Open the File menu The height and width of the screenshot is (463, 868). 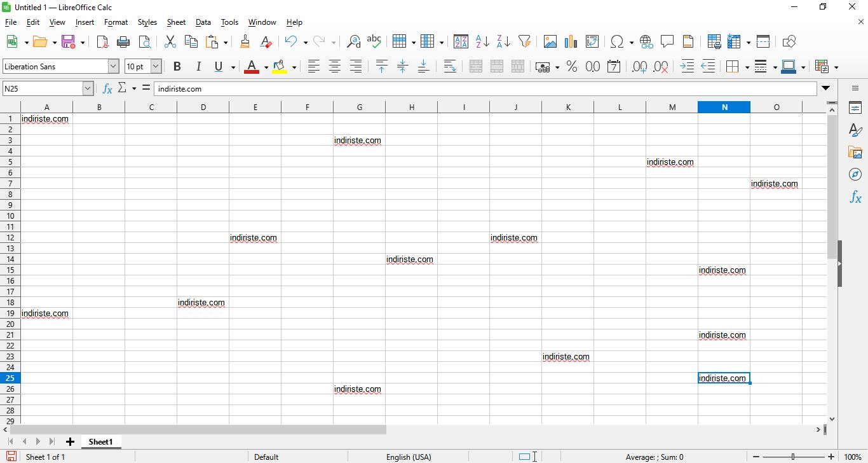[x=11, y=22]
